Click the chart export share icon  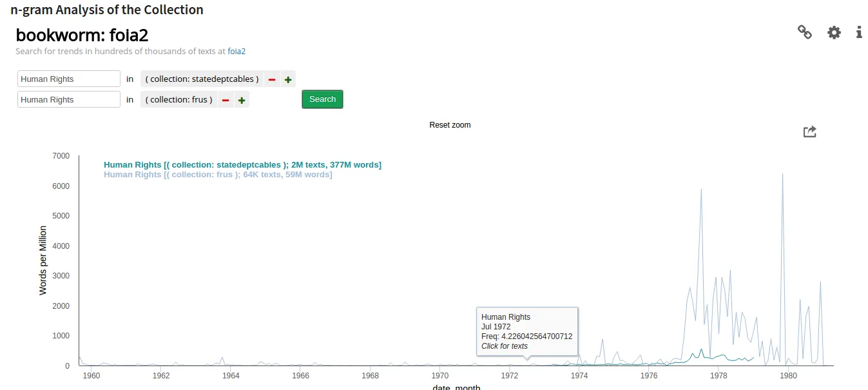810,132
